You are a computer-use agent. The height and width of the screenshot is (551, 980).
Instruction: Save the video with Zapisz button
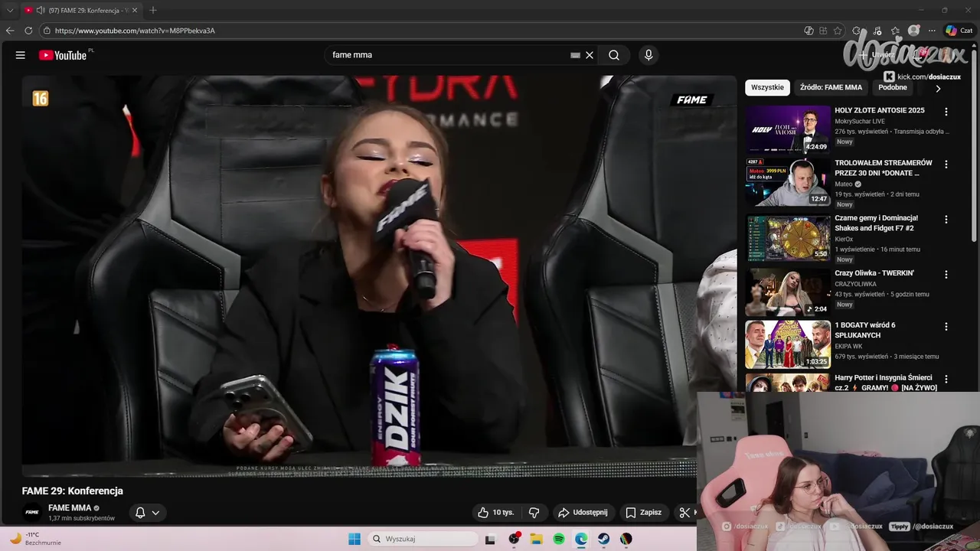643,513
